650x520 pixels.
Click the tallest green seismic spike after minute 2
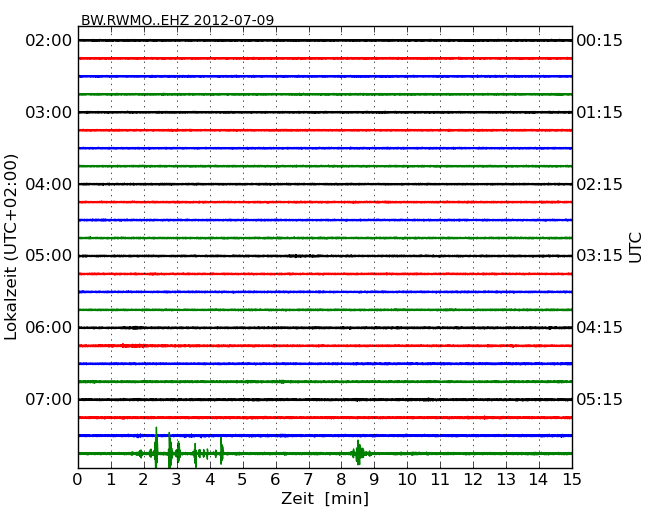[156, 447]
